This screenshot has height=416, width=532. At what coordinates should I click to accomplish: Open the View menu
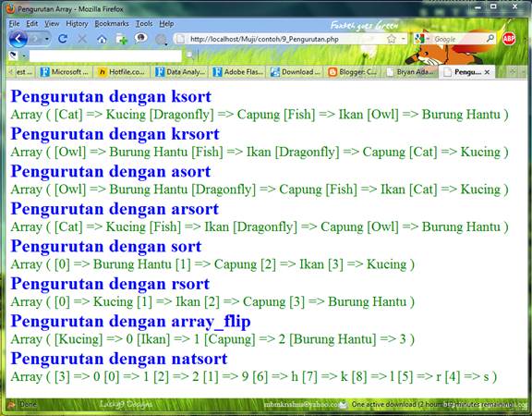[52, 24]
